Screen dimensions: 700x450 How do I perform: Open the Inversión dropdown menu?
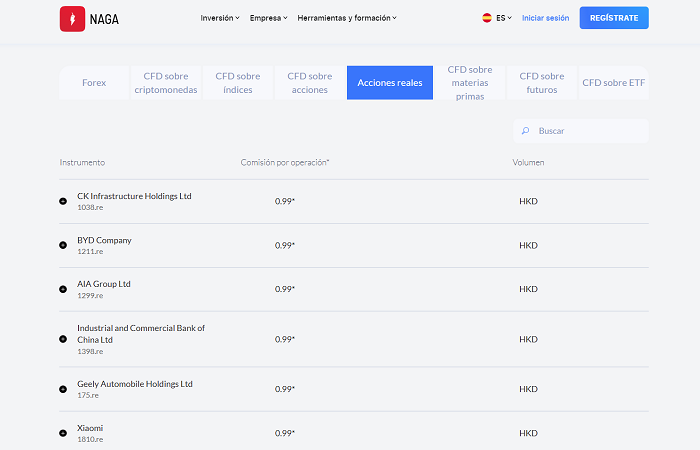pos(220,18)
